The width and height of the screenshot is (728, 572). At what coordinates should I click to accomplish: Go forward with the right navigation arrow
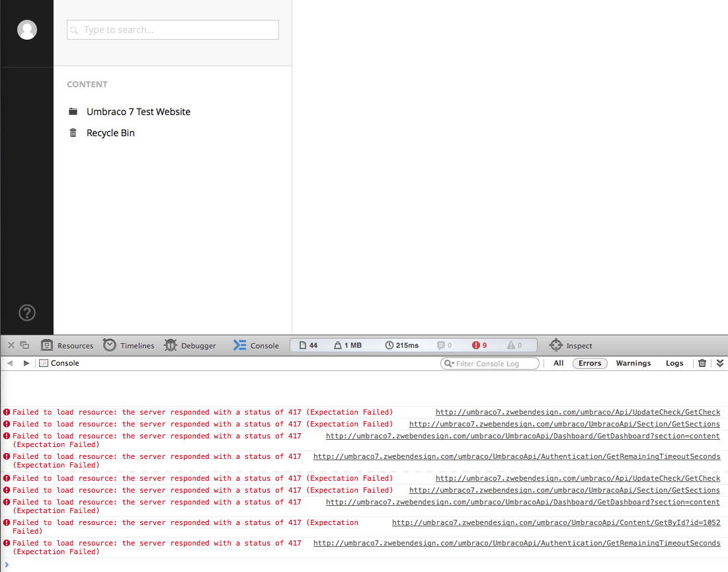pos(26,363)
